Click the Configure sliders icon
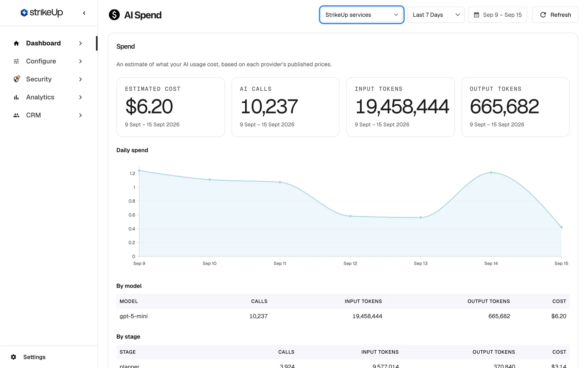 coord(16,61)
